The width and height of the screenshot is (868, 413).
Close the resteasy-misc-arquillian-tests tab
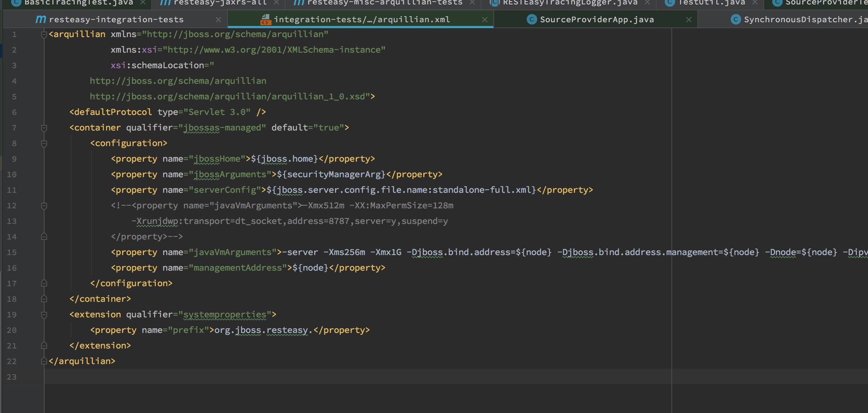[472, 3]
